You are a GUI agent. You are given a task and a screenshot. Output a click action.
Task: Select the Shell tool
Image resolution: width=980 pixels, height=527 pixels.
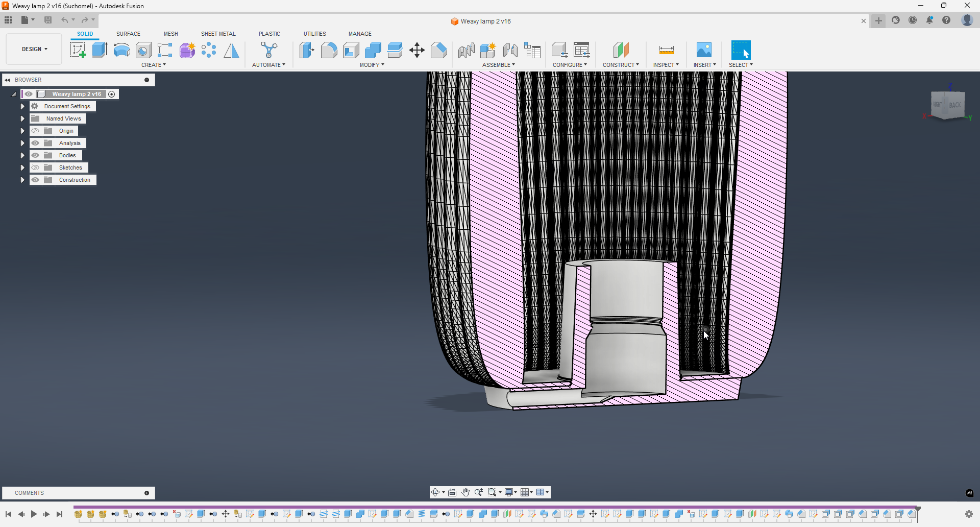point(351,50)
